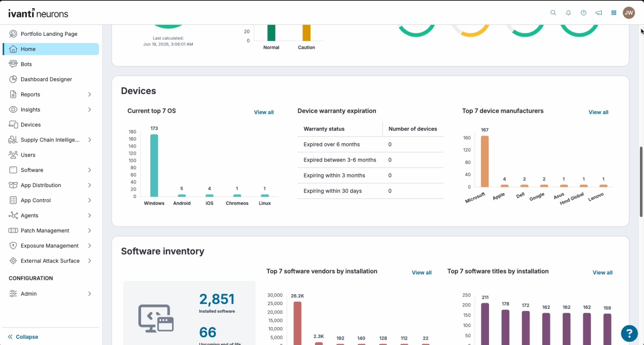Open the announcements megaphone icon
The image size is (644, 345).
598,13
